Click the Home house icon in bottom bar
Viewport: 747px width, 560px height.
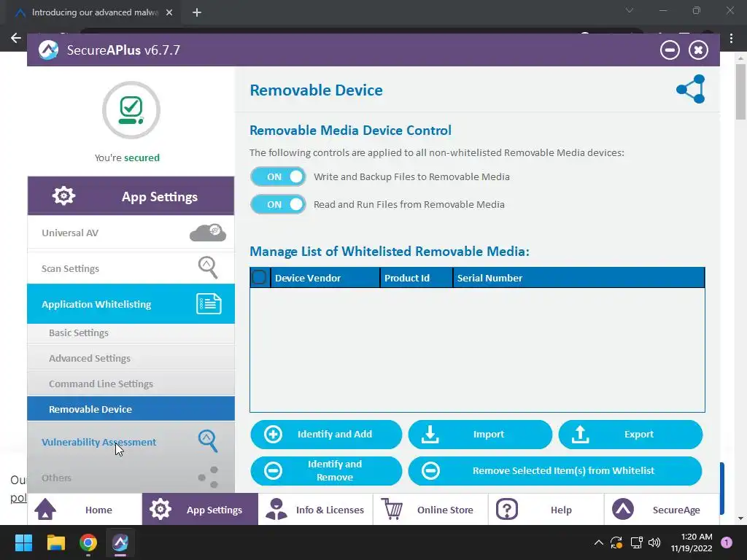[x=45, y=510]
